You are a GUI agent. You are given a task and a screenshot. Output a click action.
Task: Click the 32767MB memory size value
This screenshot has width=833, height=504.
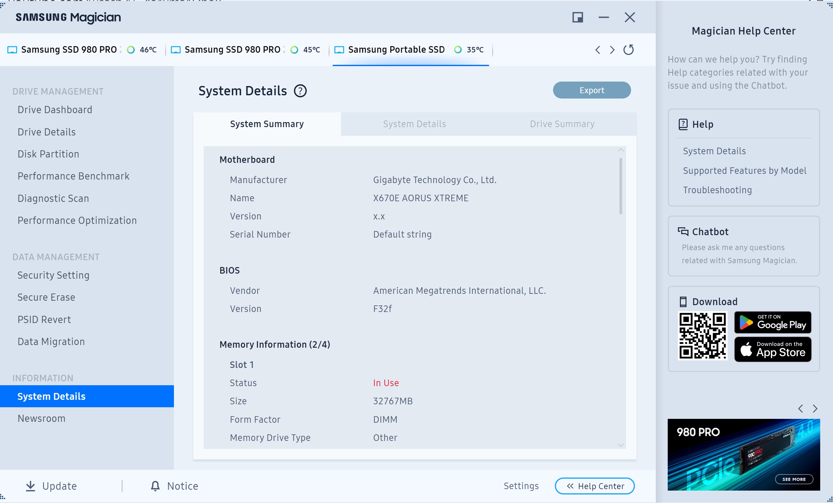(393, 401)
